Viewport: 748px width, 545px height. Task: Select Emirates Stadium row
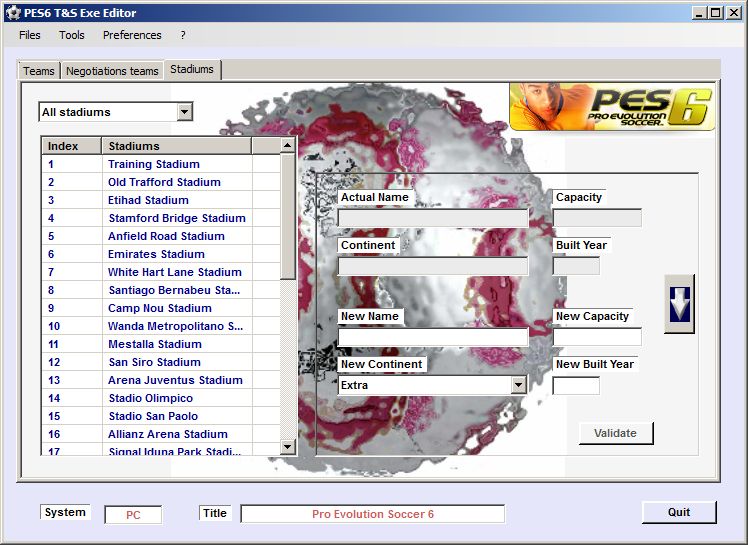(x=161, y=254)
